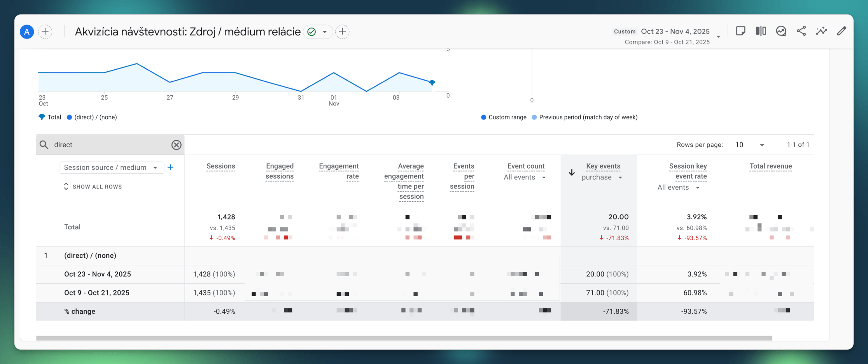This screenshot has height=364, width=868.
Task: Open the Session source / medium dropdown
Action: click(111, 167)
